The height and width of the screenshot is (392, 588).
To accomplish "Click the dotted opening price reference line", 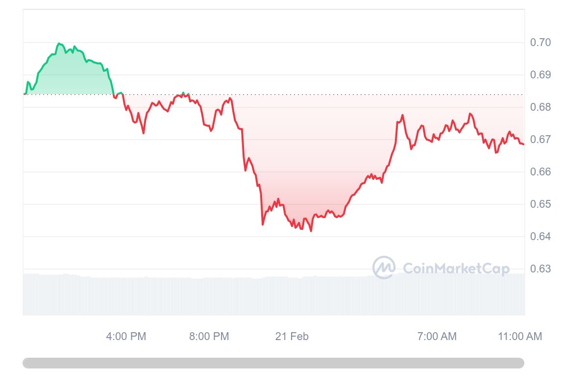I will coord(273,95).
